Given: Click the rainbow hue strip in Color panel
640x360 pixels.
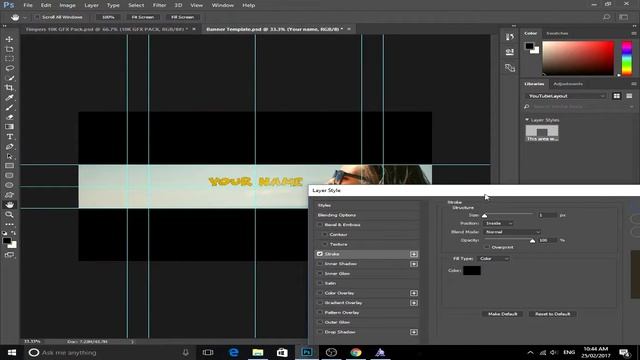Looking at the screenshot, I should 627,58.
